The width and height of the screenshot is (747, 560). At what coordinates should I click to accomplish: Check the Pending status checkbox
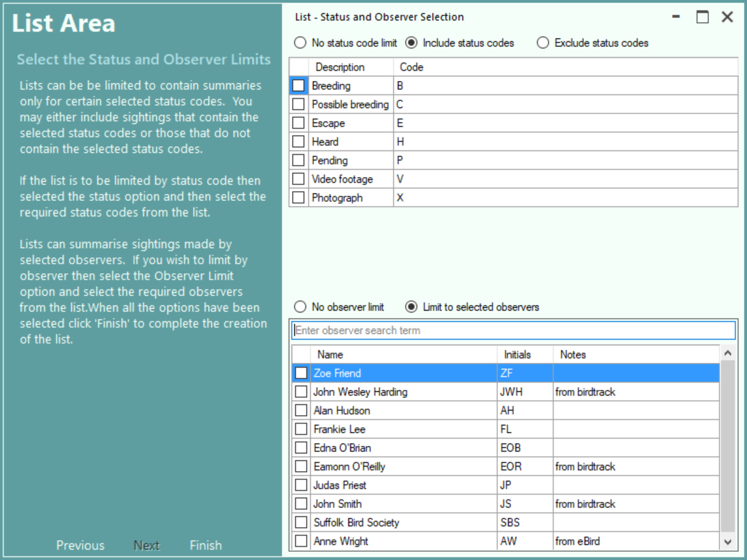tap(299, 161)
